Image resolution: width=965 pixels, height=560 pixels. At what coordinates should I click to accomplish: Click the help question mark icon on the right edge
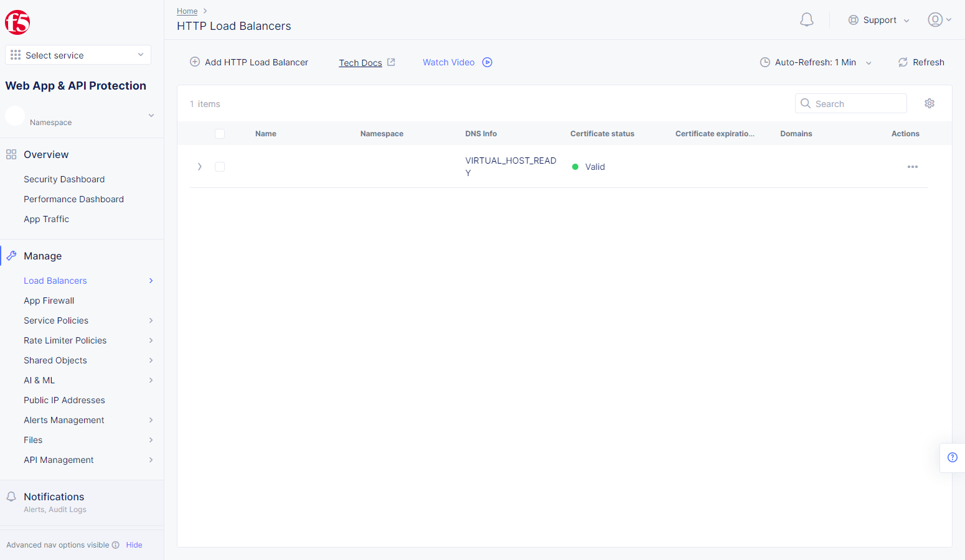(952, 457)
